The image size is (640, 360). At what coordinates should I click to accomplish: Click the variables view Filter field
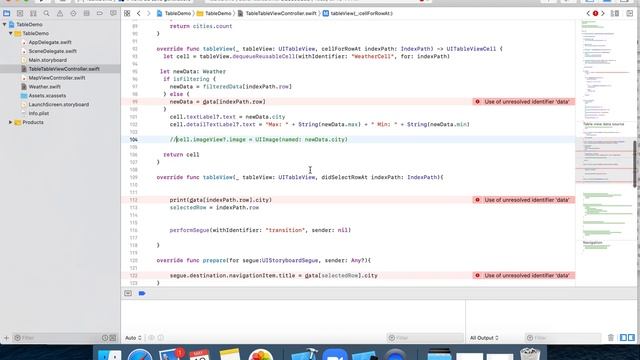pyautogui.click(x=424, y=338)
